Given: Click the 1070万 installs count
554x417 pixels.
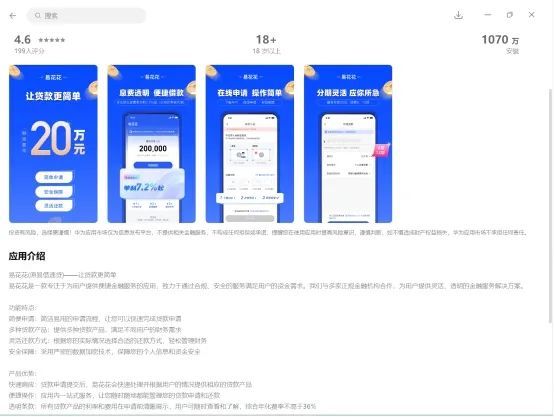Looking at the screenshot, I should [x=500, y=40].
